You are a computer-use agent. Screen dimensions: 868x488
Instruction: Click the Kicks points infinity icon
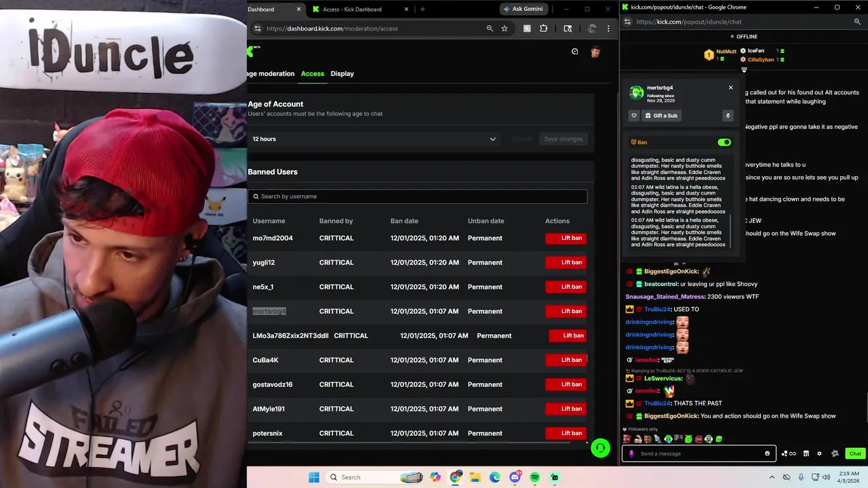789,453
